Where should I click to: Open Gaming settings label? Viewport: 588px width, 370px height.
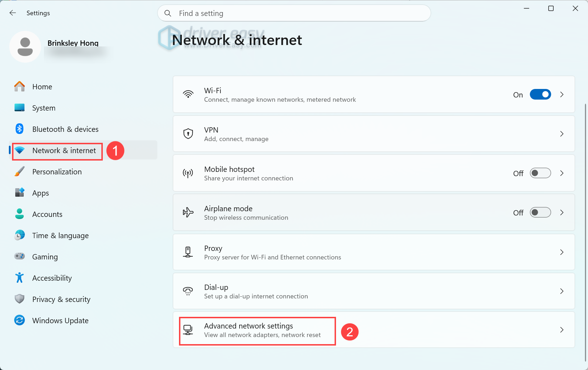(x=45, y=257)
